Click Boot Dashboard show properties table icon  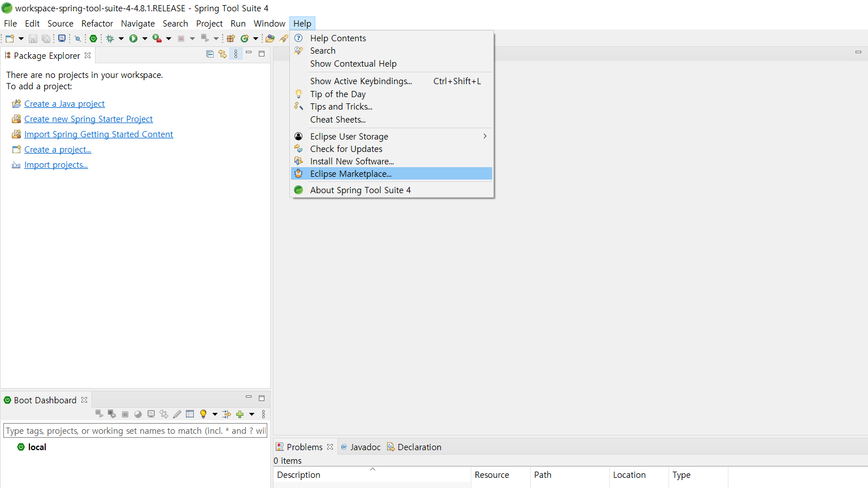point(190,414)
